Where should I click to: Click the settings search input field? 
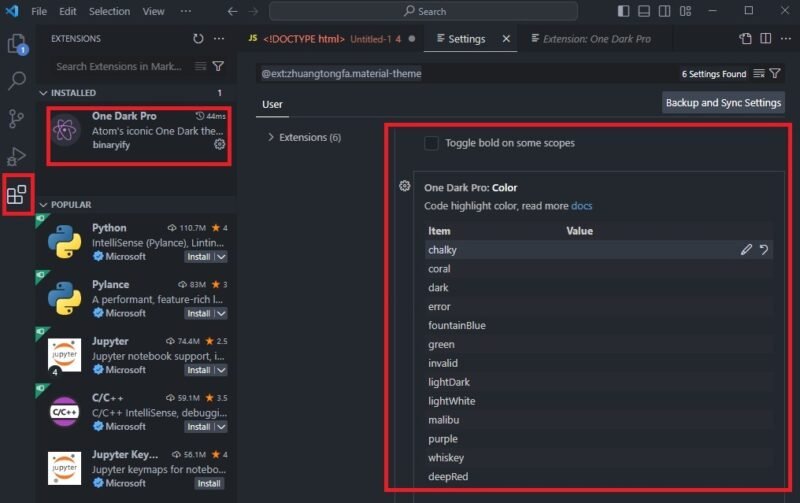(468, 73)
